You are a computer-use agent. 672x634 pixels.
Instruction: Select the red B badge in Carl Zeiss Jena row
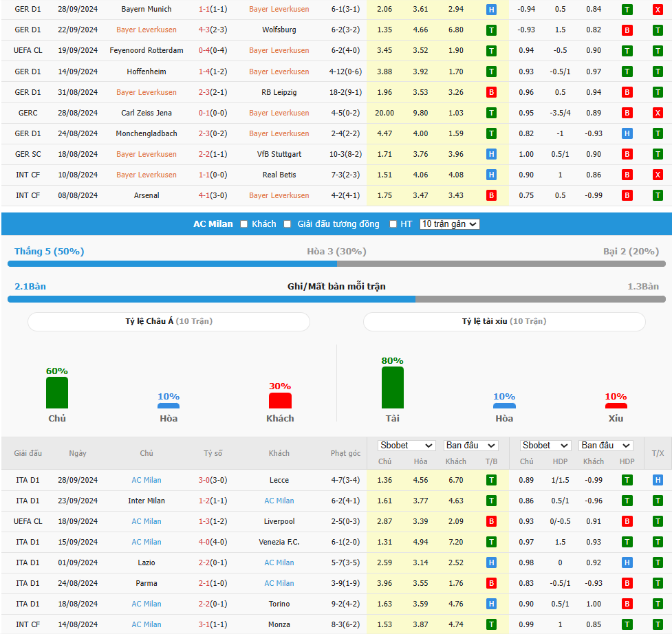pos(627,113)
